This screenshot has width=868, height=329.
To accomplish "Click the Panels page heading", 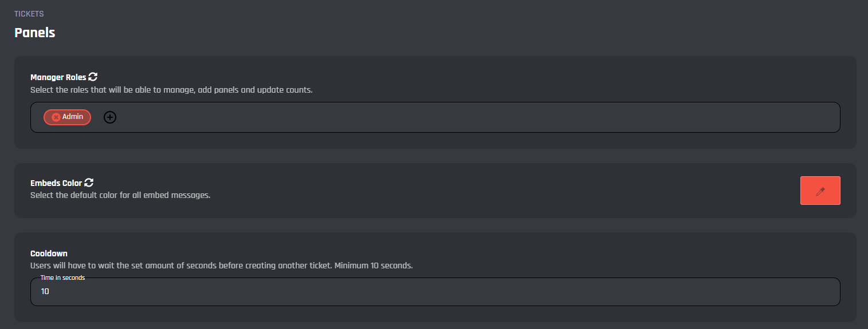I will 35,33.
